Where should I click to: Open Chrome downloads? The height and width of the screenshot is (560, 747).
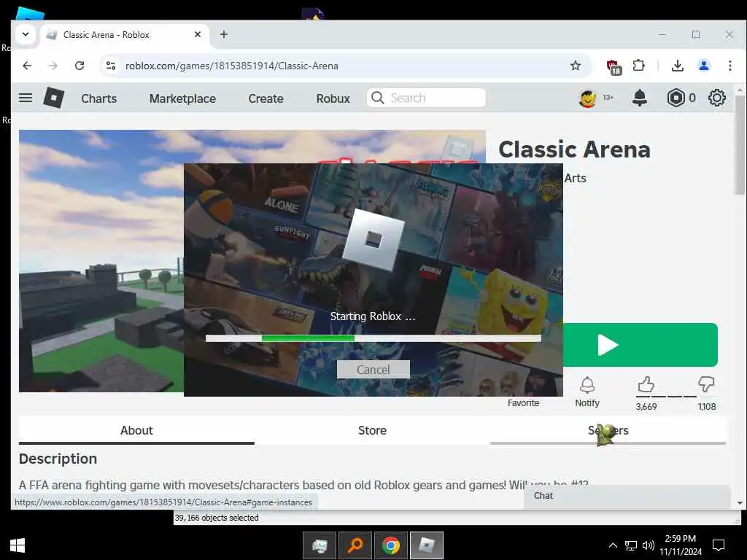coord(678,66)
